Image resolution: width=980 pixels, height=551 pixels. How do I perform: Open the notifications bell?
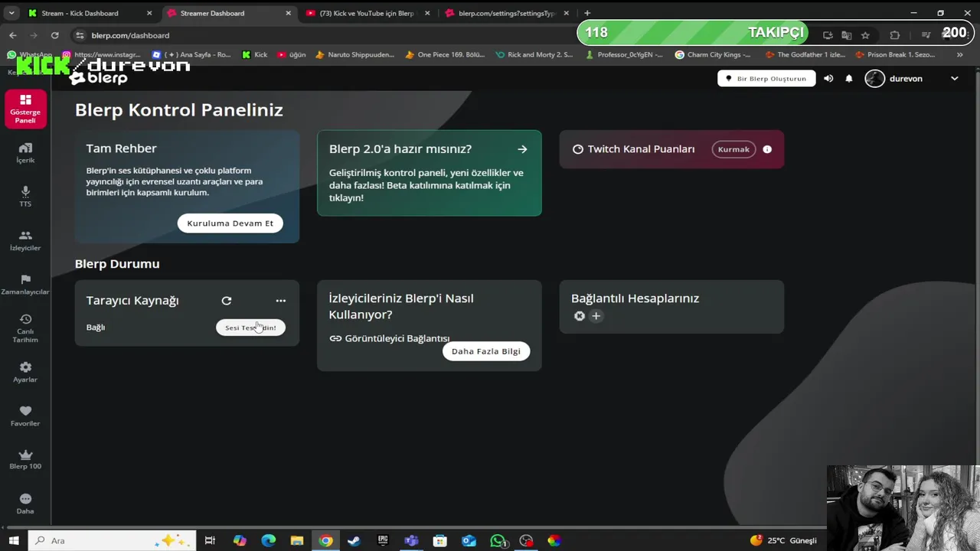pos(848,78)
